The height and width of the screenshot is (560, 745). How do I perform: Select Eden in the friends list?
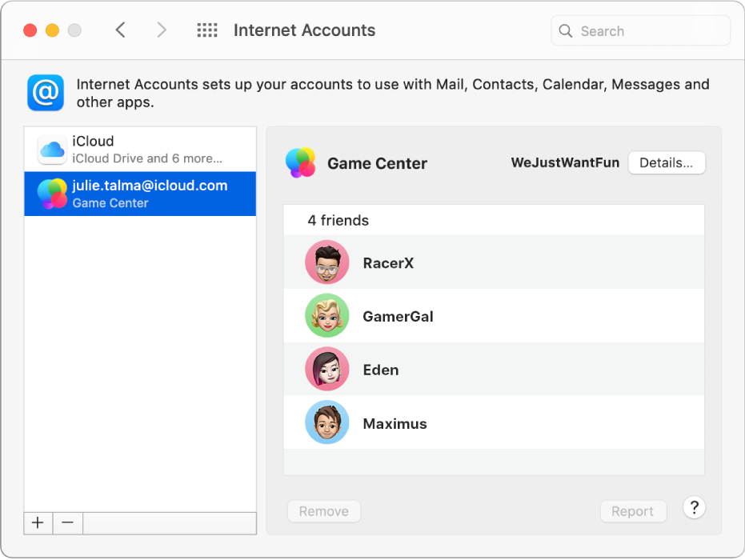click(x=381, y=370)
